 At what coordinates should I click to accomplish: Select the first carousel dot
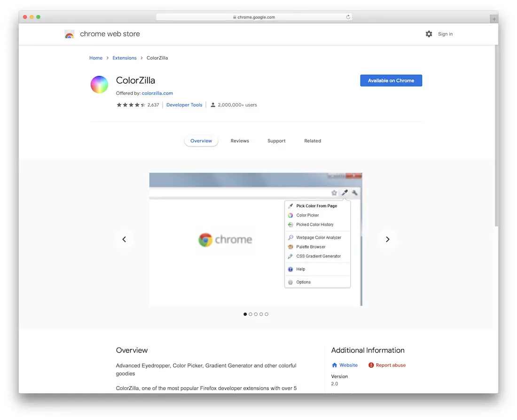click(x=245, y=314)
